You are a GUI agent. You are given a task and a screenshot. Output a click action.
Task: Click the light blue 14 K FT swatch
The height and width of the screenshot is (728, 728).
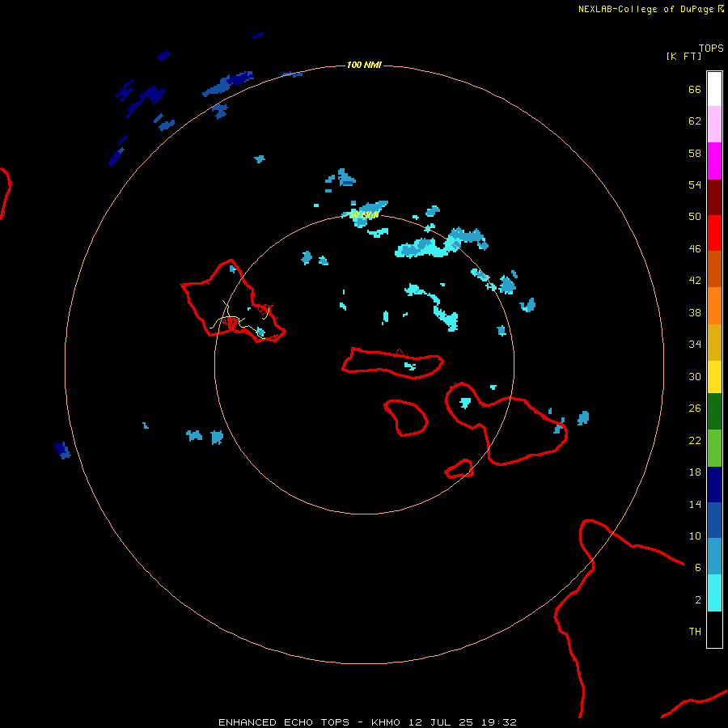point(714,557)
